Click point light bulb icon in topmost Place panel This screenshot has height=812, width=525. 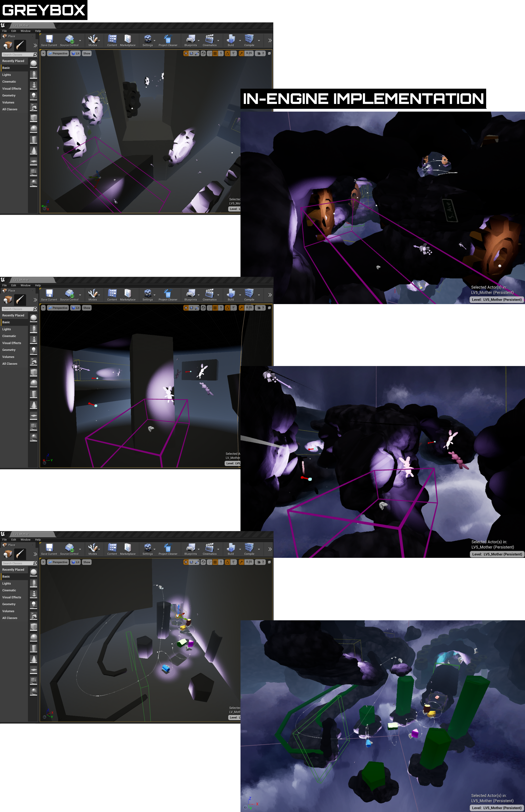point(33,96)
